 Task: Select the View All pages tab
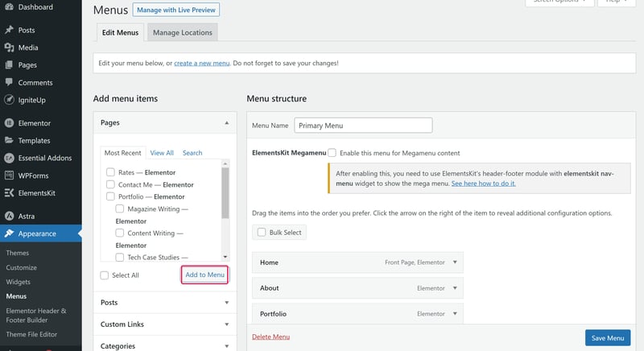point(162,153)
